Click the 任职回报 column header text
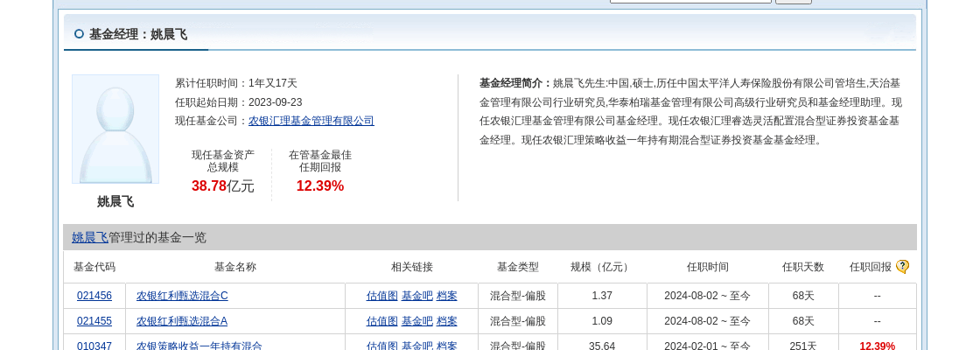The width and height of the screenshot is (980, 350). click(870, 267)
